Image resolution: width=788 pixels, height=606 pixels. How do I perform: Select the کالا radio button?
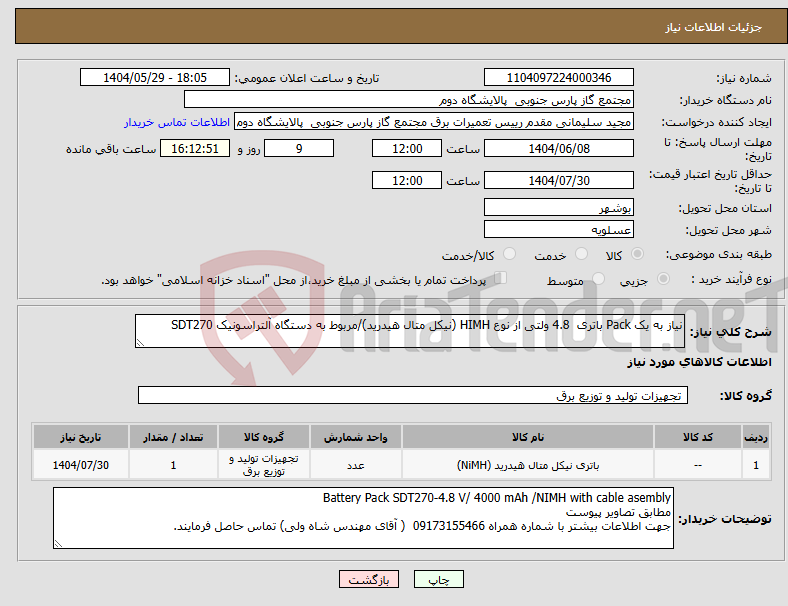(637, 254)
